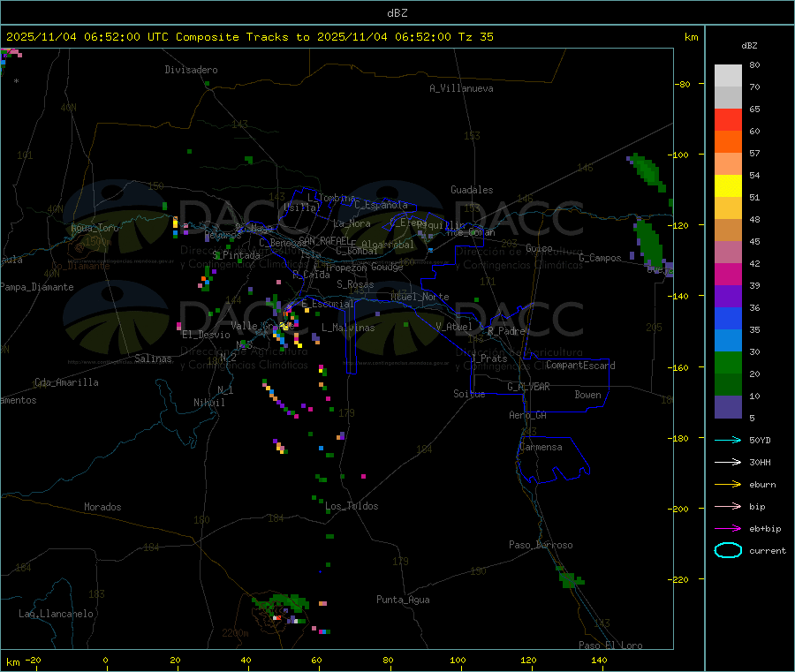Viewport: 795px width, 672px height.
Task: Pick the bright yellow swatch in dBZ scale
Action: point(728,186)
